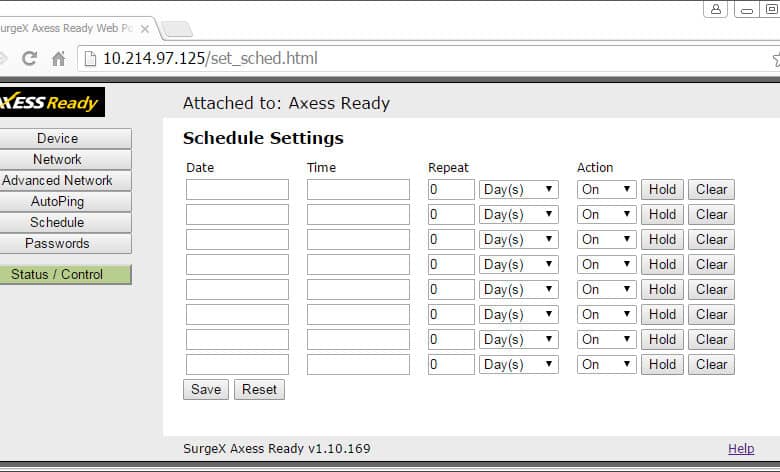Click the second row Time field
Viewport: 780px width, 472px height.
pos(358,214)
